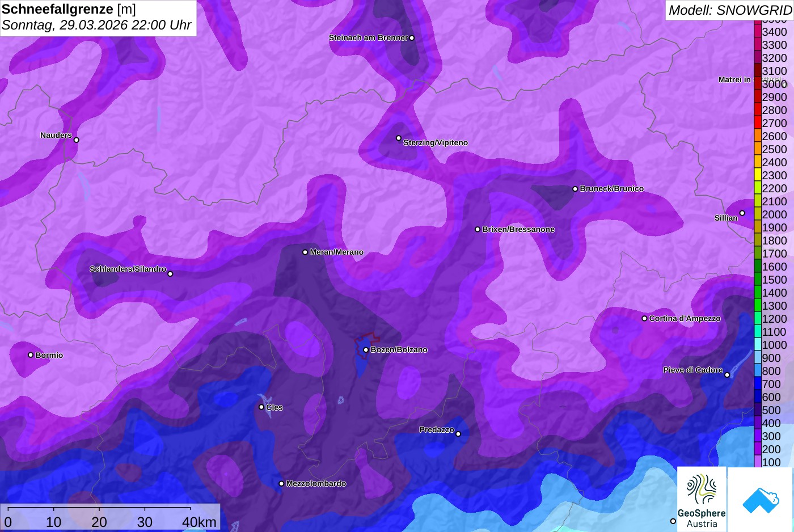Click the Meran/Merano city marker dot
This screenshot has width=794, height=532.
click(x=305, y=252)
